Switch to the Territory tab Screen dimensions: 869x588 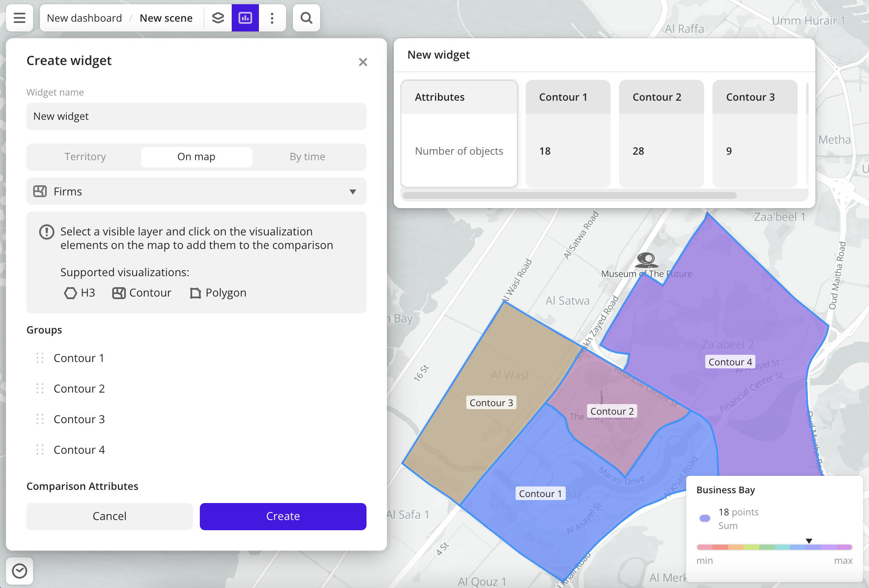(85, 157)
